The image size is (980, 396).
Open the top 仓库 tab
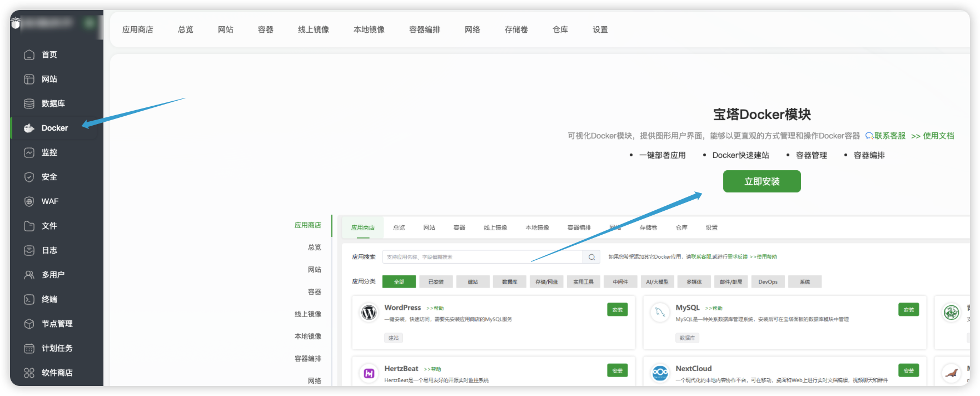[560, 29]
